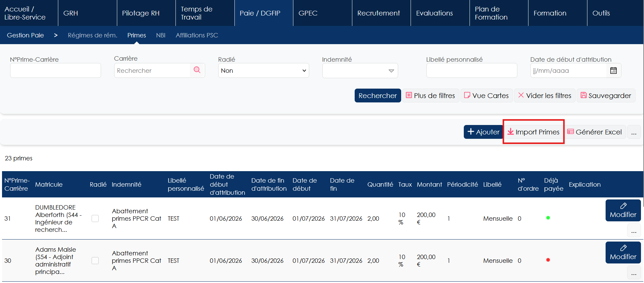Click the Import Primes button
Image resolution: width=644 pixels, height=283 pixels.
534,132
